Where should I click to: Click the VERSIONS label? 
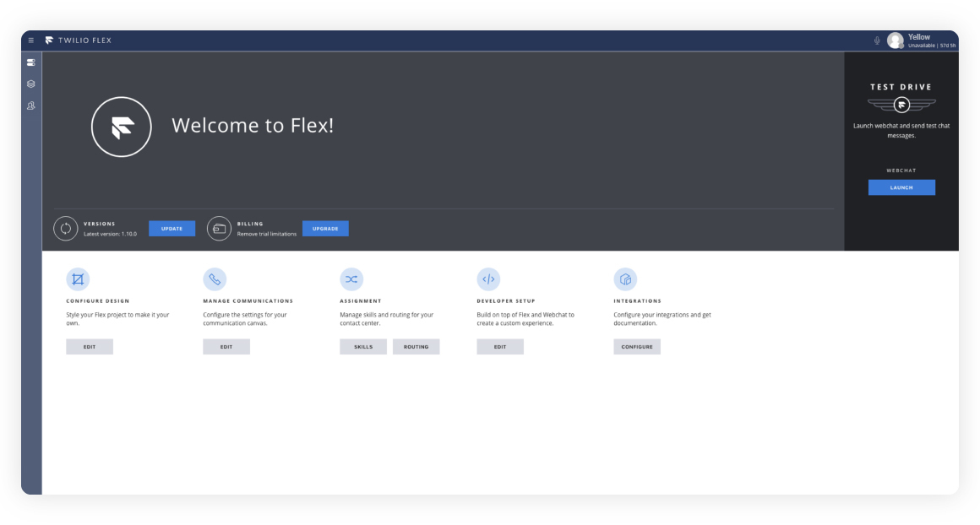tap(100, 224)
